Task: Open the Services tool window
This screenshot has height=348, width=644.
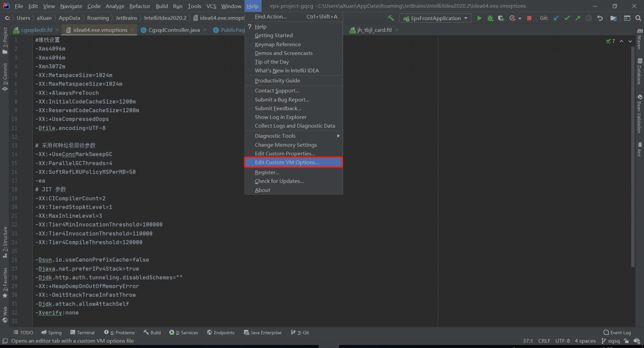Action: click(x=184, y=332)
